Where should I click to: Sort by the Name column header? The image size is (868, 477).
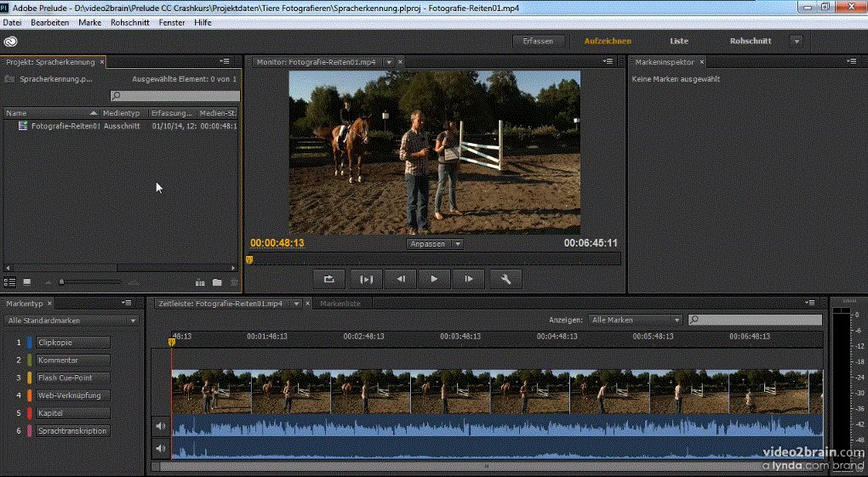pos(51,113)
